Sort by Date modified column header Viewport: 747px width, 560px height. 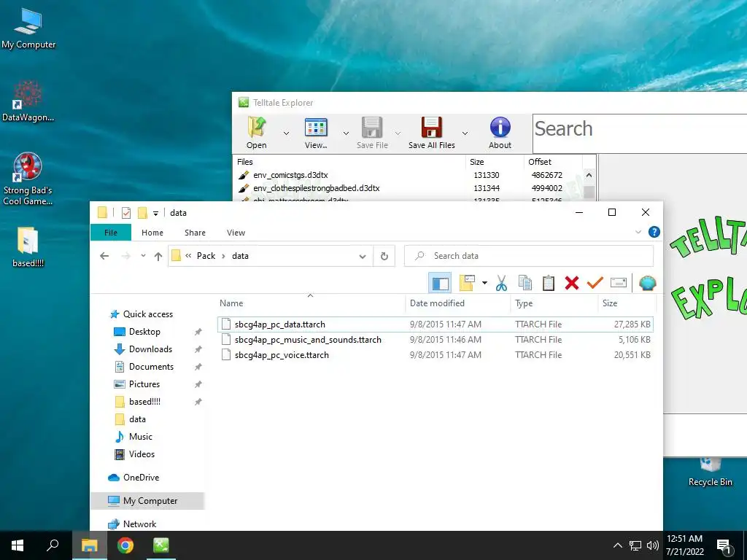(458, 303)
